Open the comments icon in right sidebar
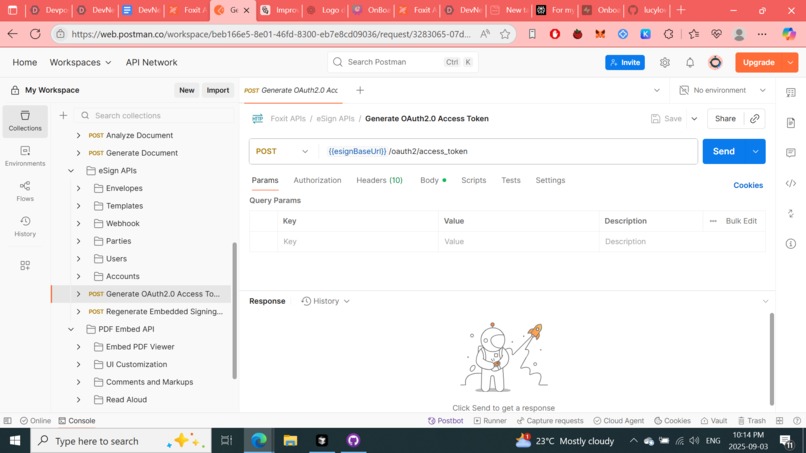 (791, 153)
